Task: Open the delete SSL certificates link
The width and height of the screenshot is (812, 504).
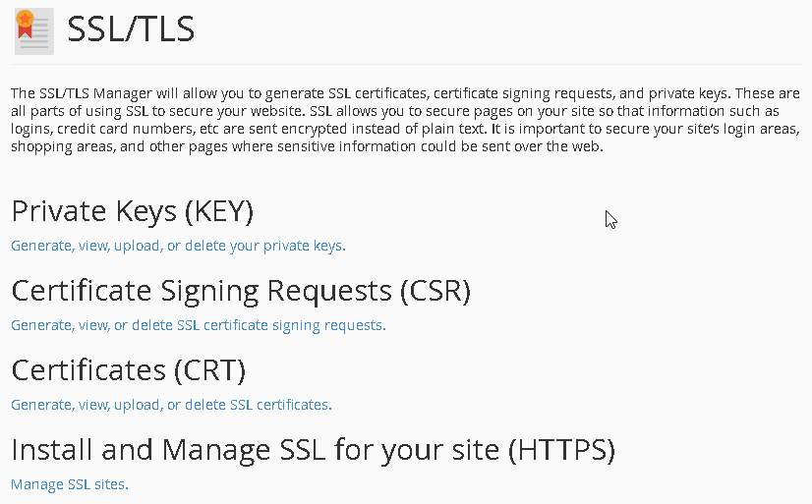Action: coord(171,405)
